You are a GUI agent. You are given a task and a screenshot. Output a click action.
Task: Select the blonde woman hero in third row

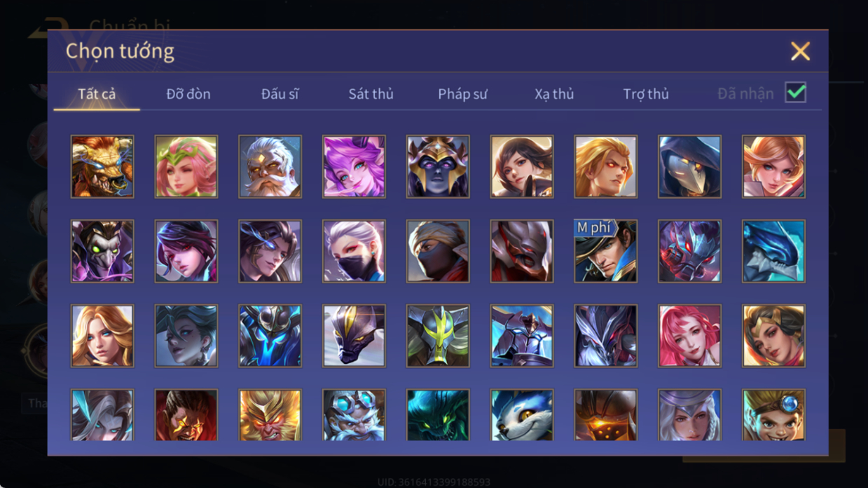click(x=102, y=336)
